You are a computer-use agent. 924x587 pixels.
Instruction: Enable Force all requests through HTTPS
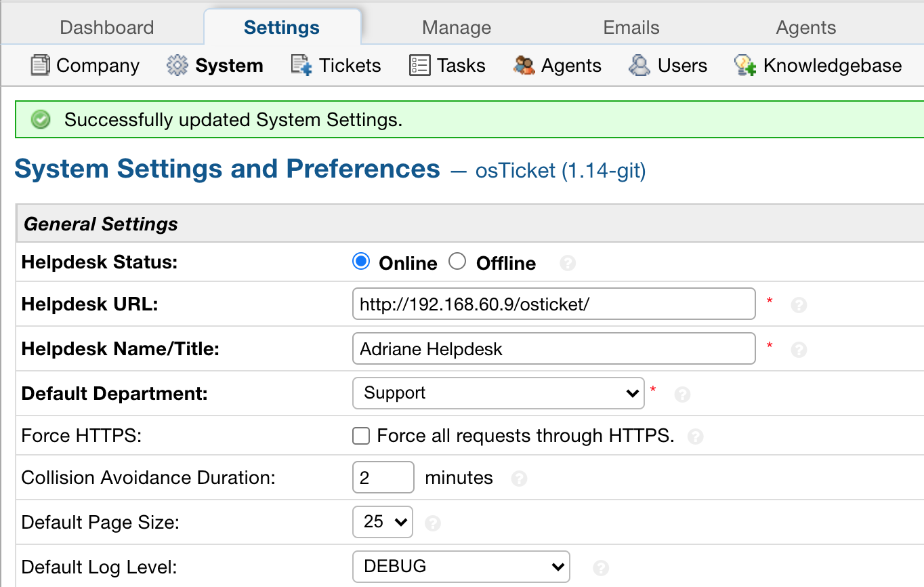coord(361,436)
